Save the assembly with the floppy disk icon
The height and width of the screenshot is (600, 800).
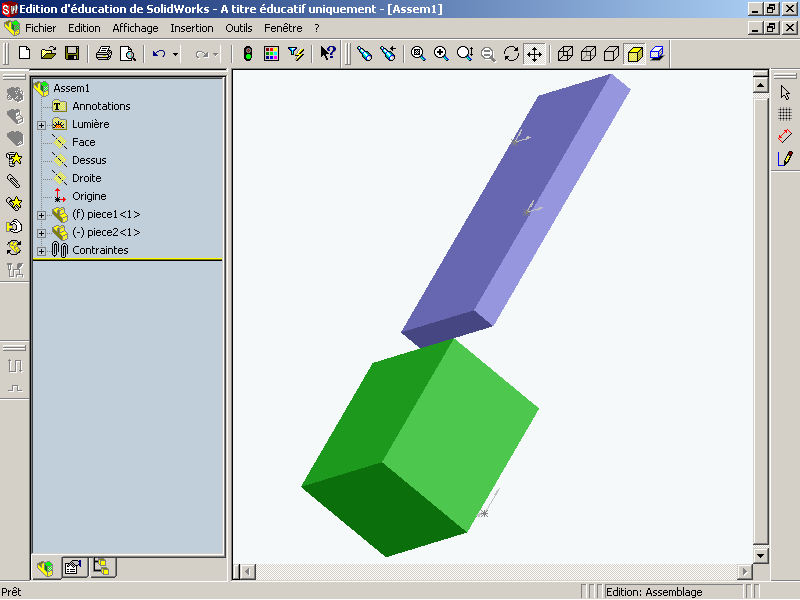72,53
